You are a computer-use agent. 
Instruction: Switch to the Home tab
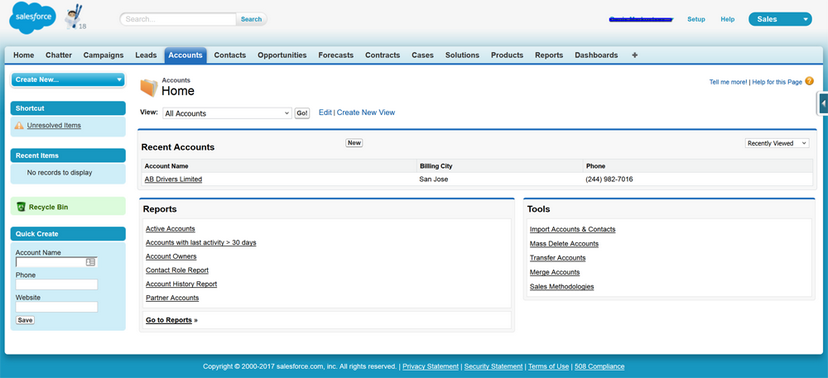pos(24,55)
